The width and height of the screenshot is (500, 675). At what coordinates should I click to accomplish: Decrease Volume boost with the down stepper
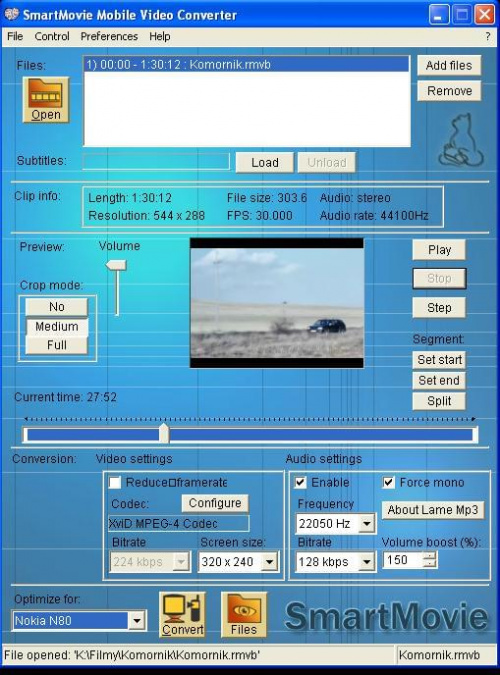point(429,564)
